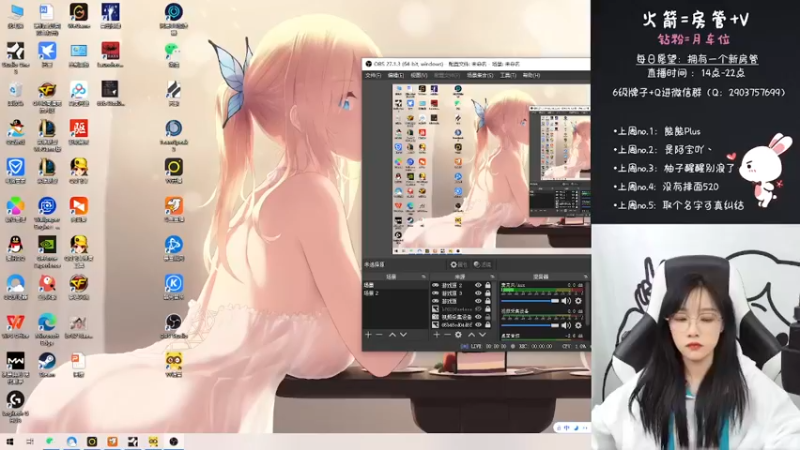Open Logitech G HUB desktop shortcut
The image size is (800, 450).
coord(15,406)
